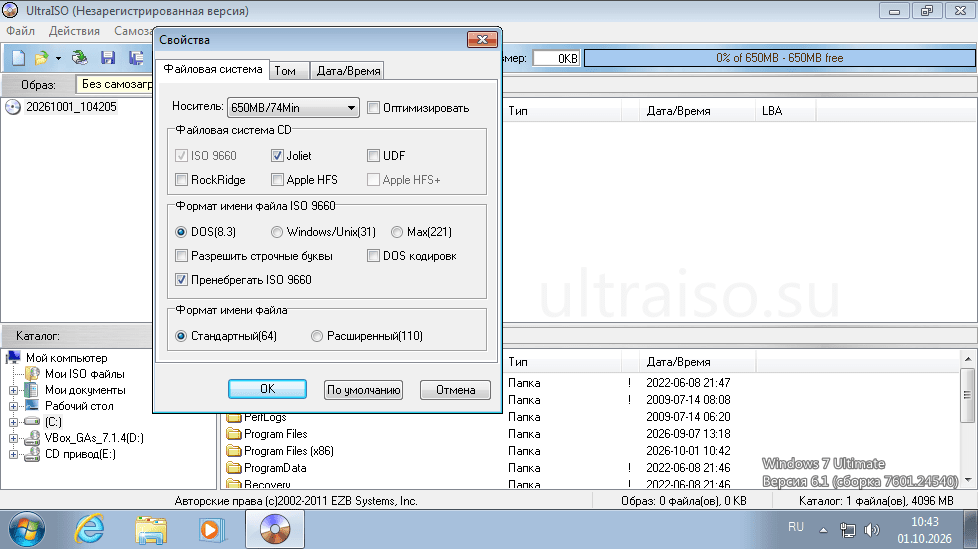Select the Стандартный(64) radio button
The height and width of the screenshot is (549, 978).
tap(181, 336)
